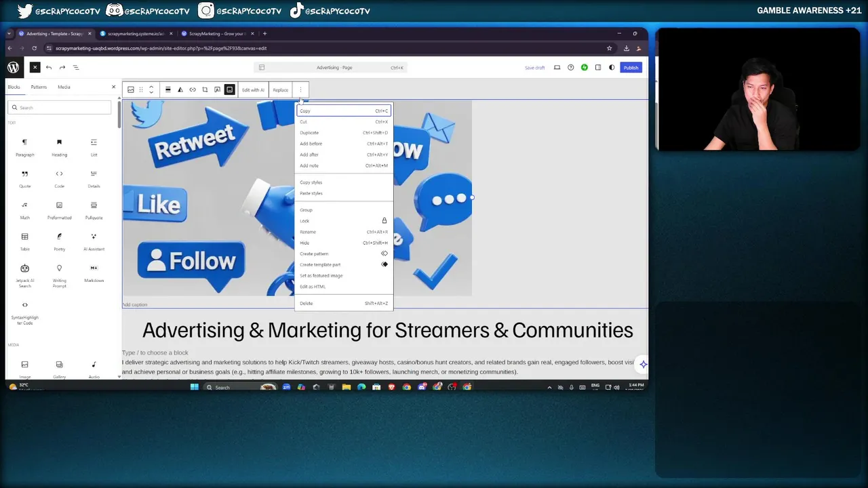Select the Crop image tool

(x=205, y=89)
